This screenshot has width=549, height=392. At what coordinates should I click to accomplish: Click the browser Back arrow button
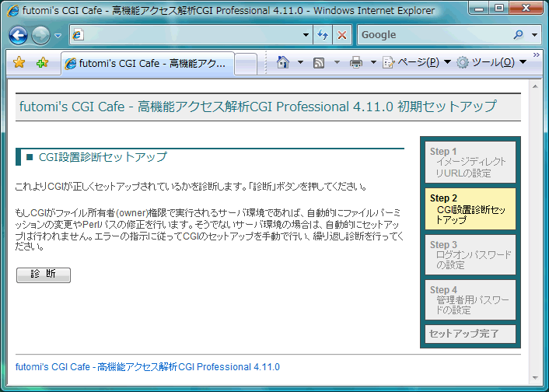[x=18, y=35]
